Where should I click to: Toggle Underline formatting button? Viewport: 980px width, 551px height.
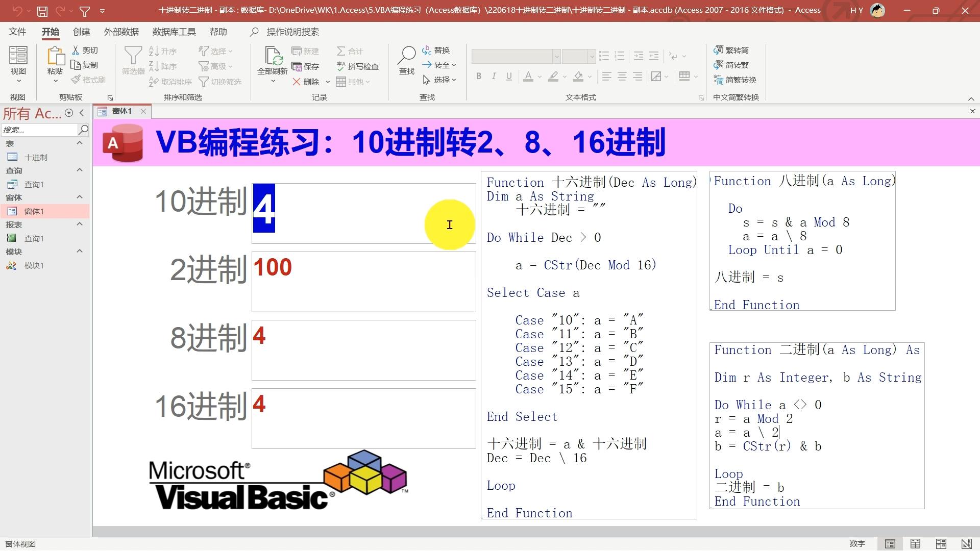click(509, 77)
